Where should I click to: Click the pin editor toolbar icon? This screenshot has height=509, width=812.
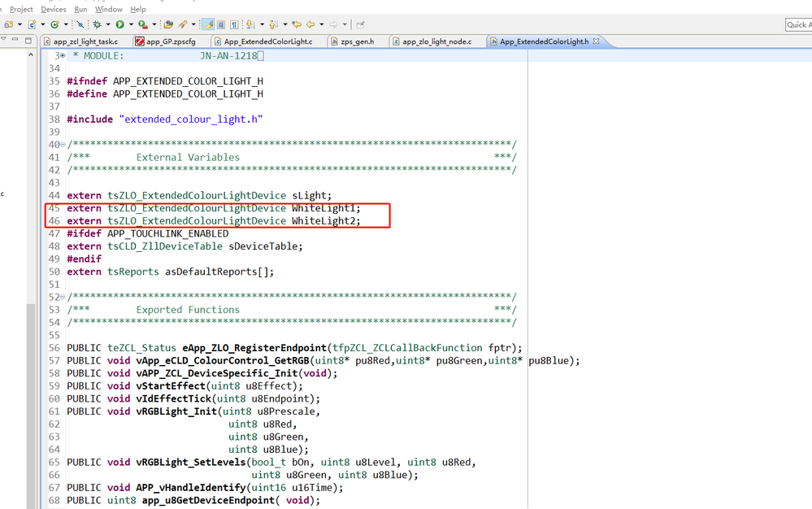point(360,24)
